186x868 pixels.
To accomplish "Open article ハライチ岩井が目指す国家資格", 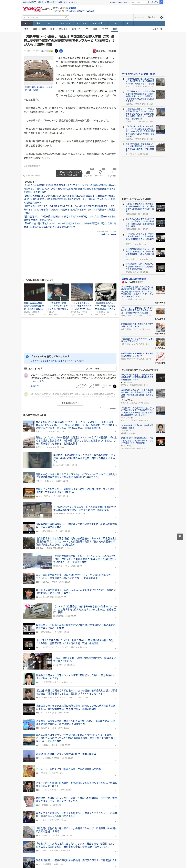I will (x=76, y=784).
